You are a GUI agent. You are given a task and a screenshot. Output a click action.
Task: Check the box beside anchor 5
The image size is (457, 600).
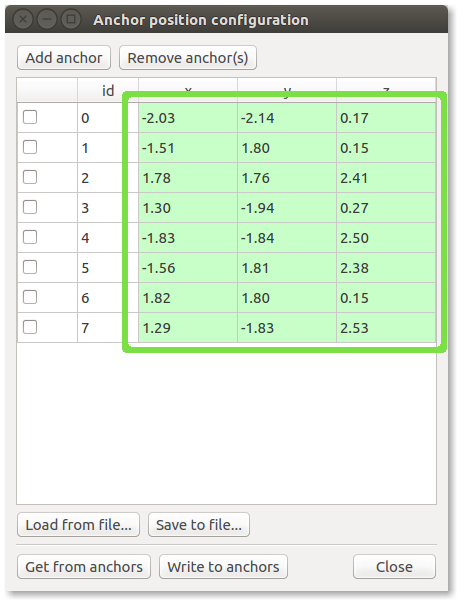point(30,267)
